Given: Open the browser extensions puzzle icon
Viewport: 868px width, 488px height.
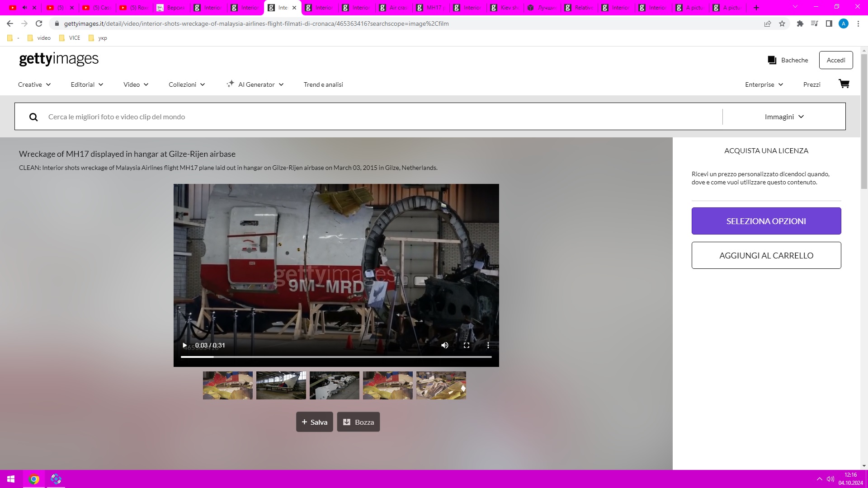Looking at the screenshot, I should (800, 23).
